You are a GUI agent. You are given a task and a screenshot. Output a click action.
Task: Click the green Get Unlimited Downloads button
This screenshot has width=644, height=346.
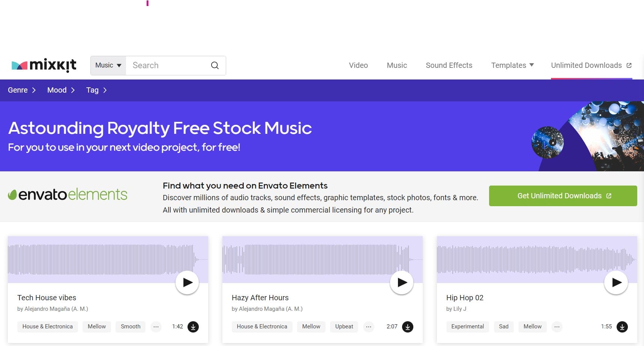tap(563, 196)
